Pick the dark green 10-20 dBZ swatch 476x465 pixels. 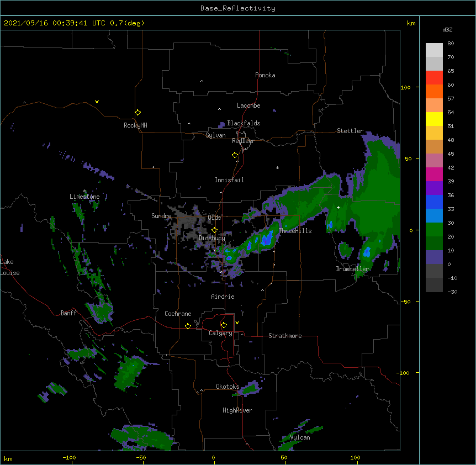(434, 243)
